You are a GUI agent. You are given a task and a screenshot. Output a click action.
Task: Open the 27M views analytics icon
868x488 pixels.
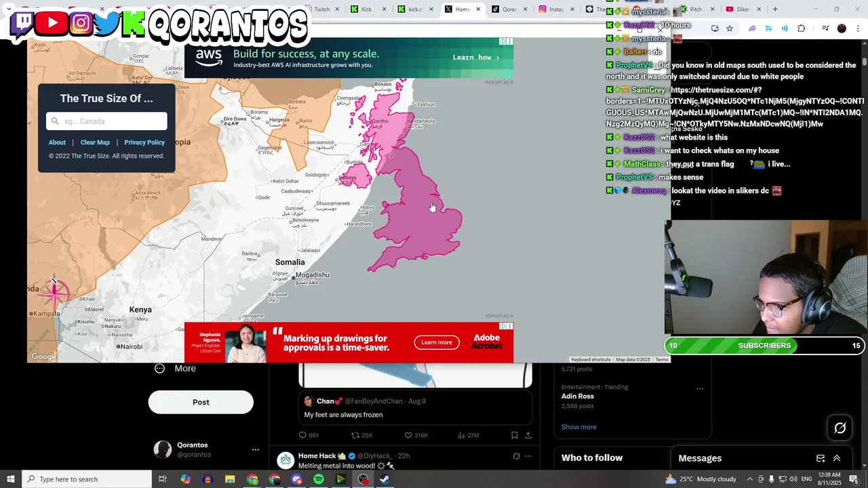(461, 435)
